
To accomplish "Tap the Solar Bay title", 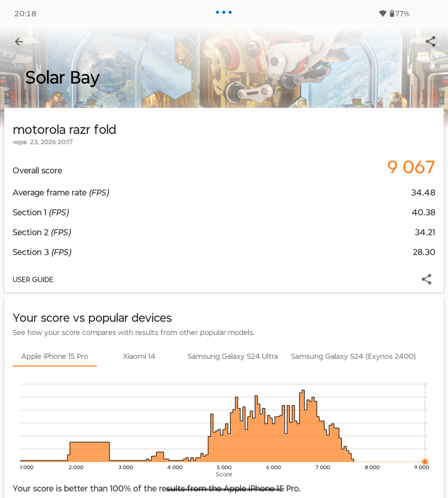I will [x=62, y=78].
